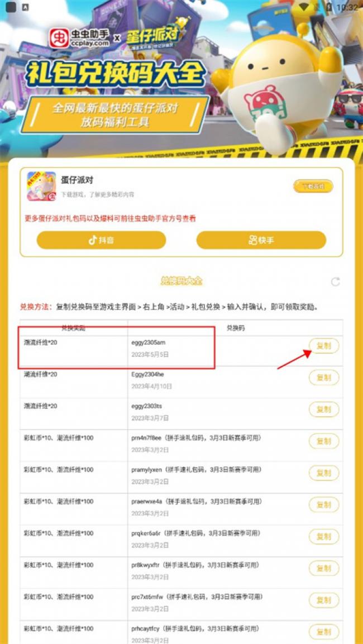Copy the Eggy2304he redemption code
Image resolution: width=363 pixels, height=644 pixels.
click(324, 378)
